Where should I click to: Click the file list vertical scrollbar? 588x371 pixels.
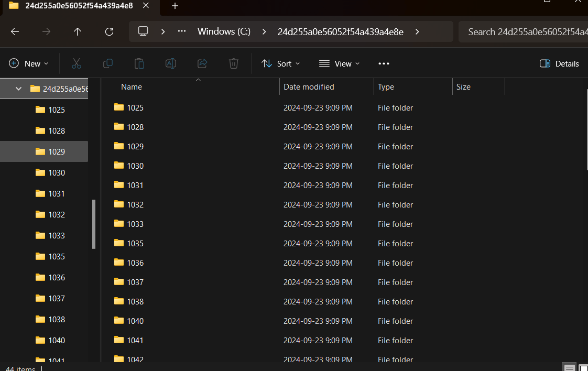(587, 129)
